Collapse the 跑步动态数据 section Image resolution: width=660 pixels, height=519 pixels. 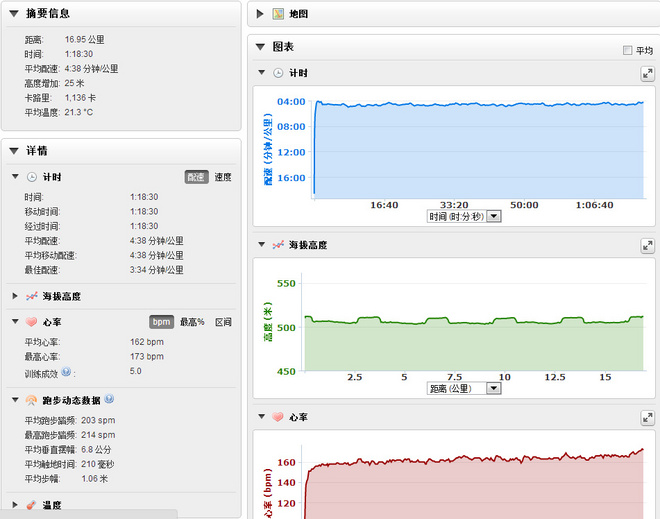coord(15,400)
